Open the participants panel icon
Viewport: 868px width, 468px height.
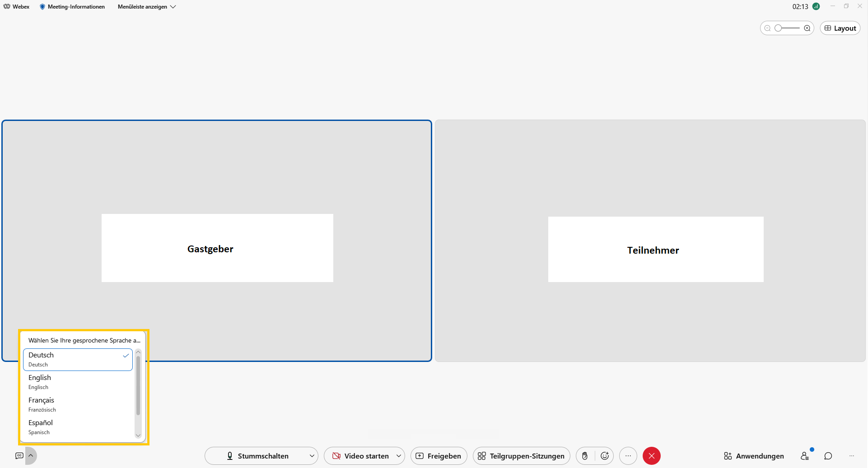805,456
